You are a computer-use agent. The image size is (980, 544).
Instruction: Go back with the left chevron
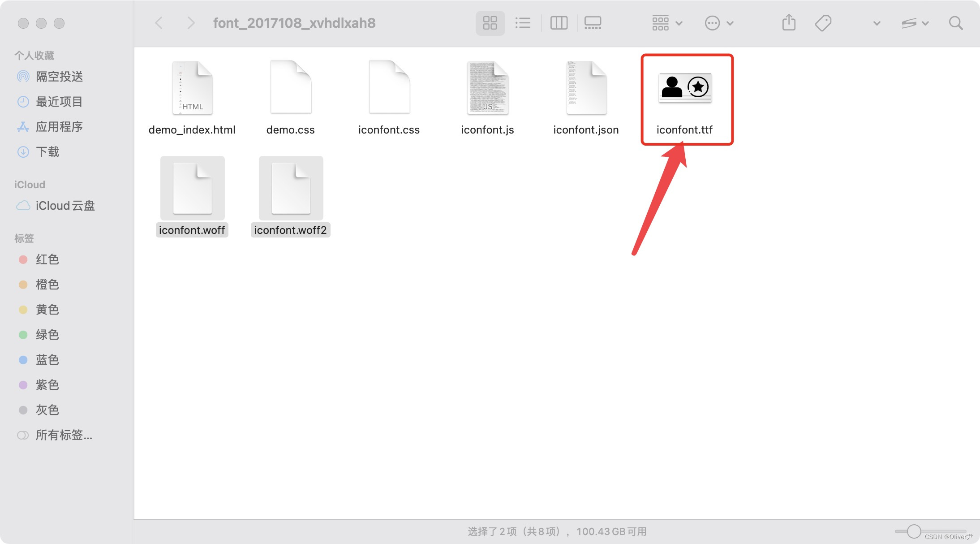click(159, 23)
